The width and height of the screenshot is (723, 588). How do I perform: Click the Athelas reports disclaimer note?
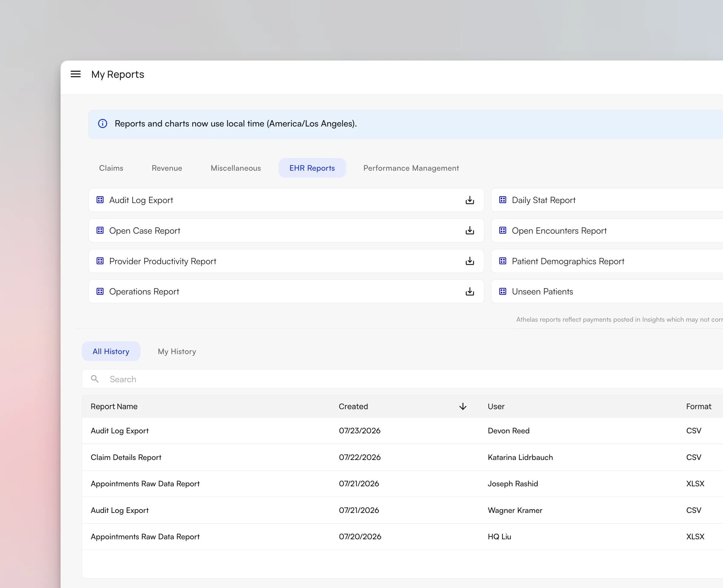[619, 319]
